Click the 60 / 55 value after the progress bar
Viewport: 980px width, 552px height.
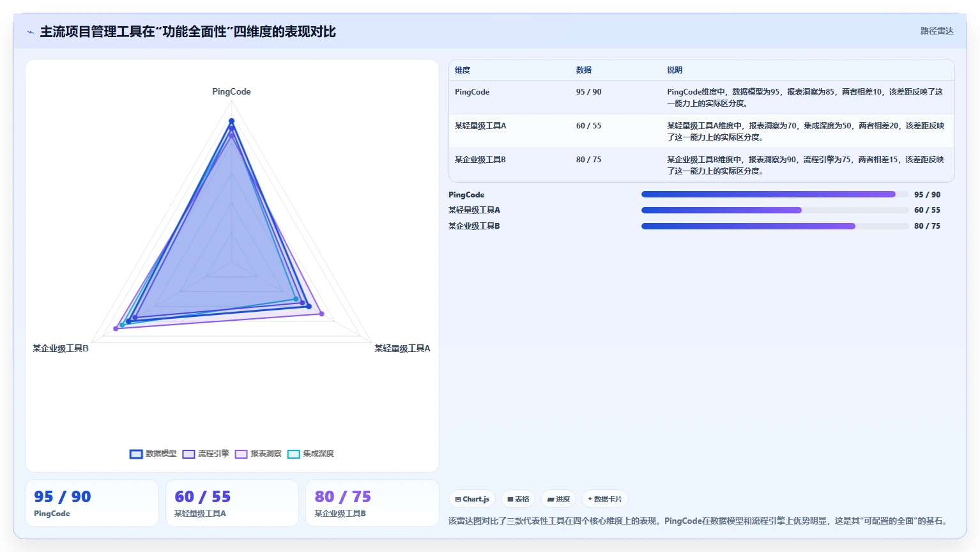927,210
